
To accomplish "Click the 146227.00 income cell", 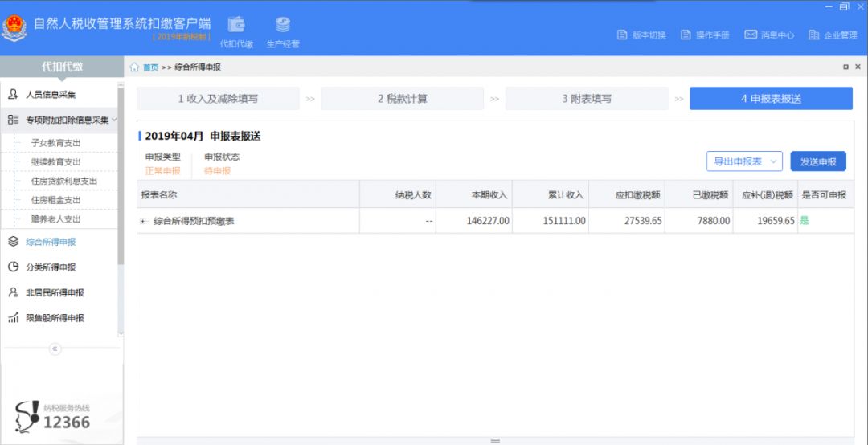I will [x=474, y=221].
